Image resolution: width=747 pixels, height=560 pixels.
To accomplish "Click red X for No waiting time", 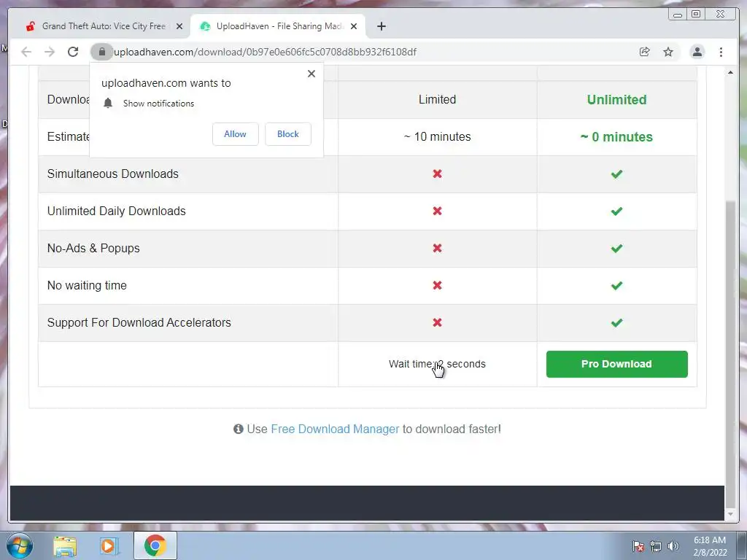I will (438, 285).
